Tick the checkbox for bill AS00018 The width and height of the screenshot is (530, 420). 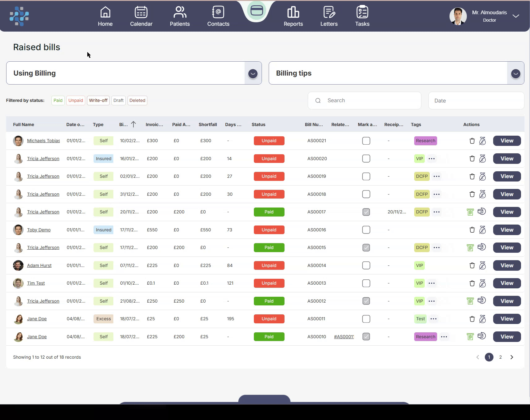click(366, 194)
